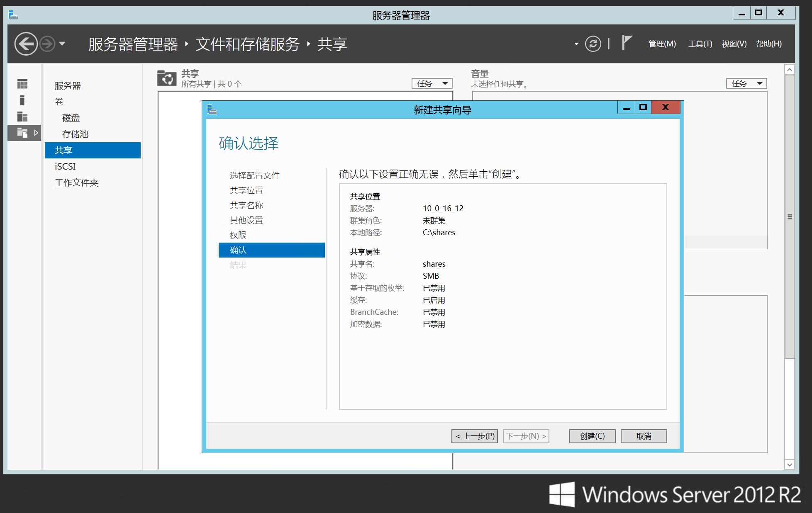Go back with 上一步(P) button
This screenshot has height=513, width=812.
click(x=474, y=436)
